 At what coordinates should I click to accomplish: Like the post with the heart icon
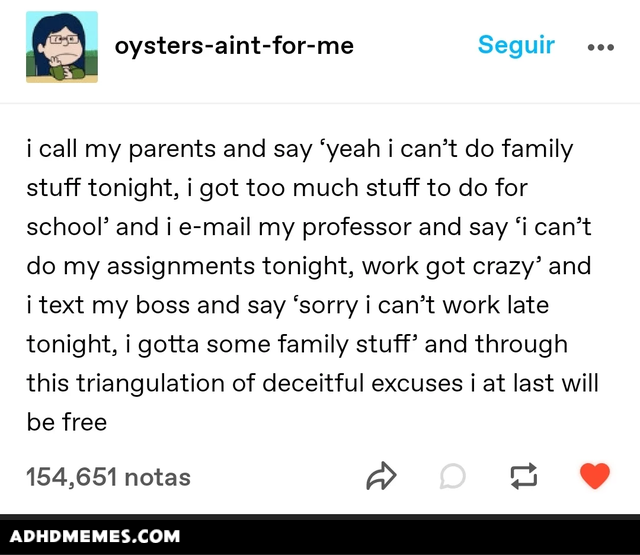[595, 477]
